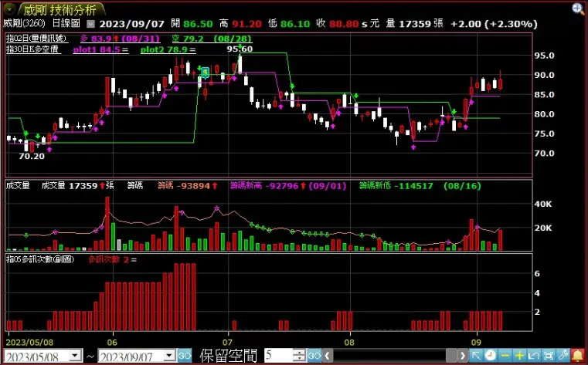Click the 70.20 low price label

(32, 156)
